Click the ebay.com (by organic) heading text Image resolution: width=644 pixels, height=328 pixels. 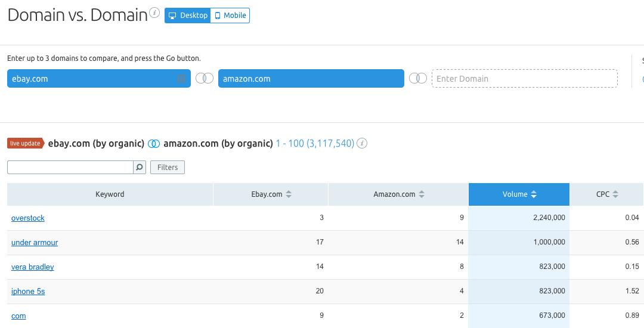coord(96,143)
